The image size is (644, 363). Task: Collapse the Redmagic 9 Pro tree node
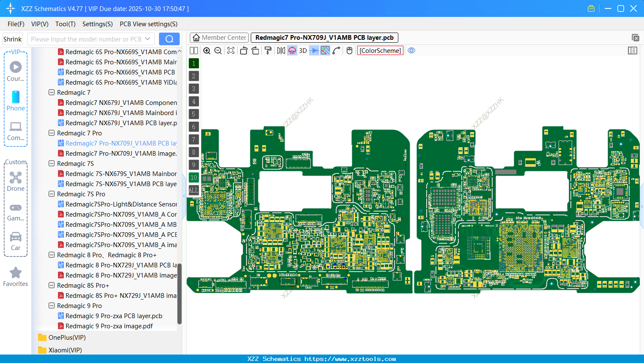[x=51, y=305]
